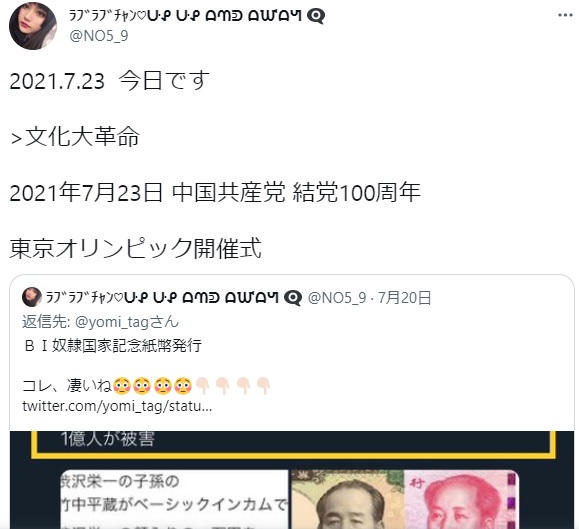Click the author display name in the tweet header
The width and height of the screenshot is (579, 529).
(186, 16)
